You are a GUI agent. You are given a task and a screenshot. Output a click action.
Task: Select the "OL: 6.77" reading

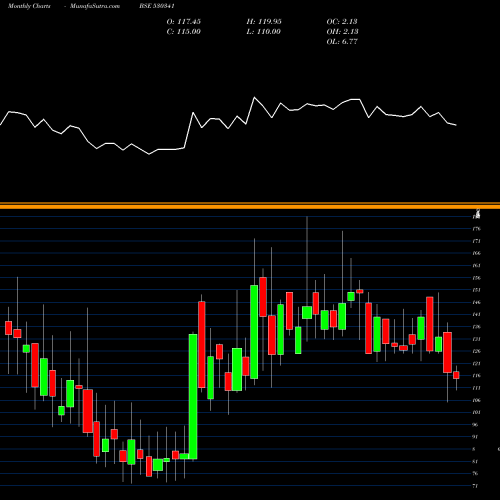(342, 42)
